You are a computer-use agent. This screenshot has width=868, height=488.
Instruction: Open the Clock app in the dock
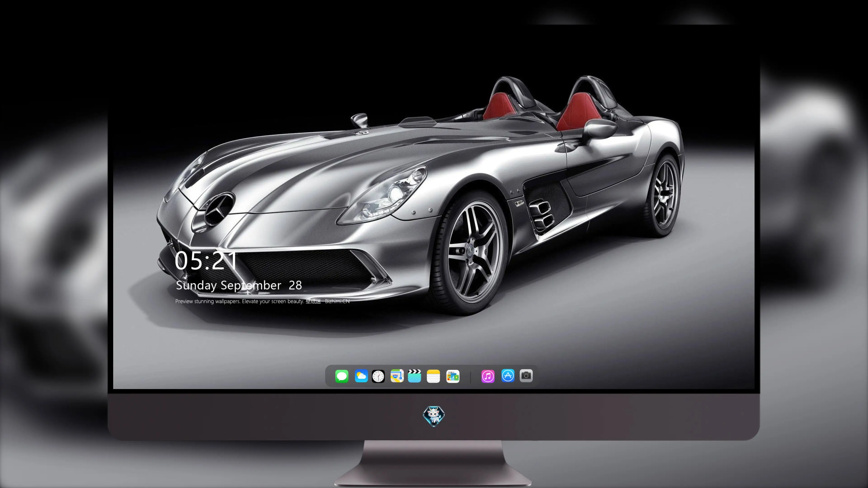378,376
